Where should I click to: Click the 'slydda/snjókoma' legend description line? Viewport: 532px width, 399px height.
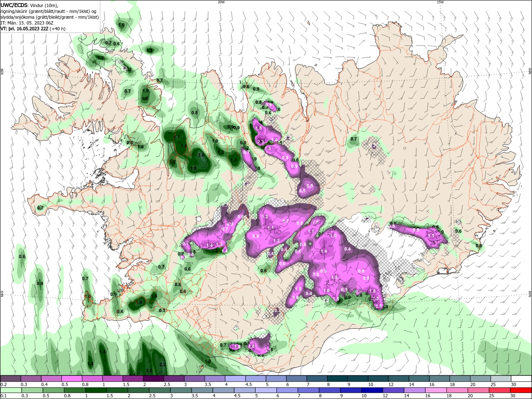tap(49, 17)
